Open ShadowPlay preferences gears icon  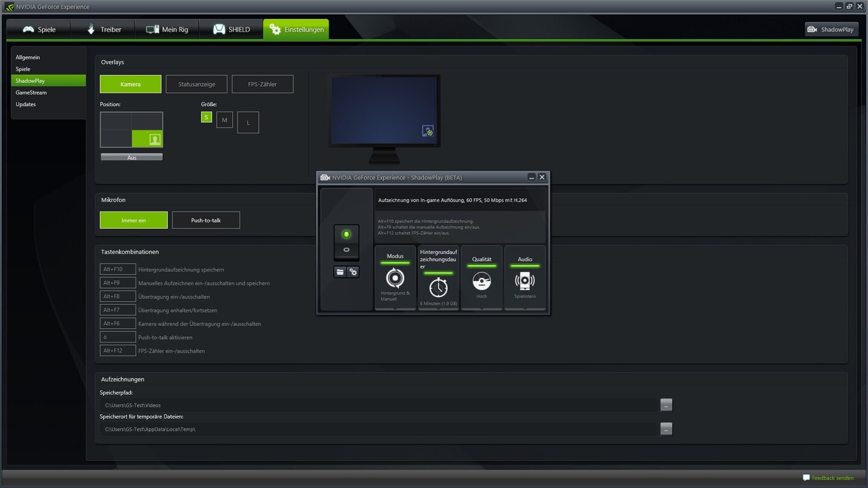[353, 272]
